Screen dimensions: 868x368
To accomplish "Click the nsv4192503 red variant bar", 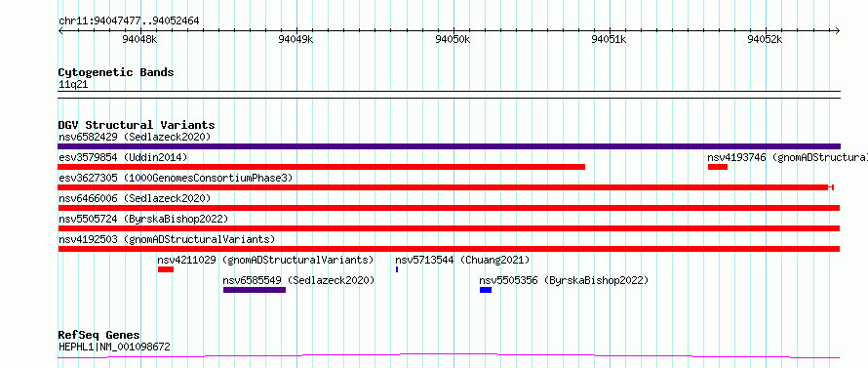I will pos(449,249).
